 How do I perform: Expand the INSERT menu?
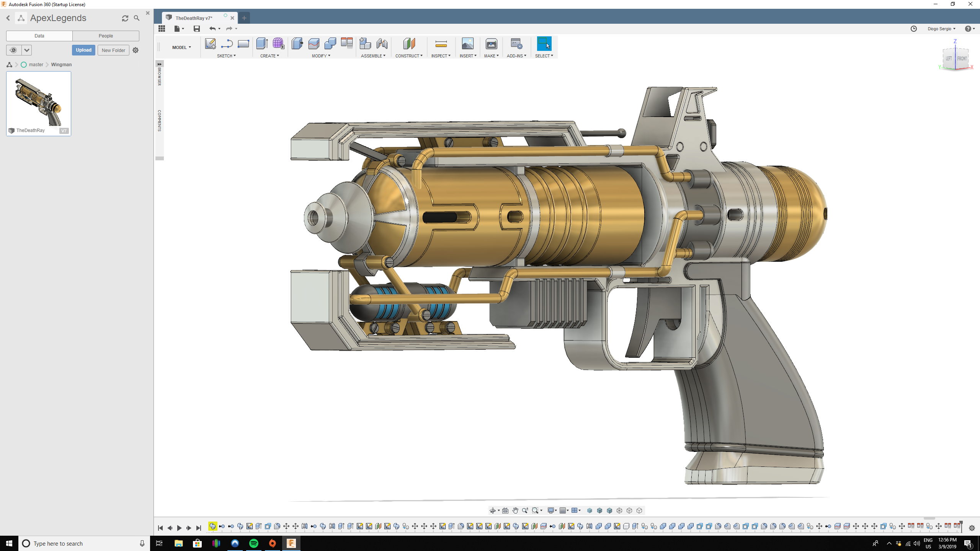point(468,56)
